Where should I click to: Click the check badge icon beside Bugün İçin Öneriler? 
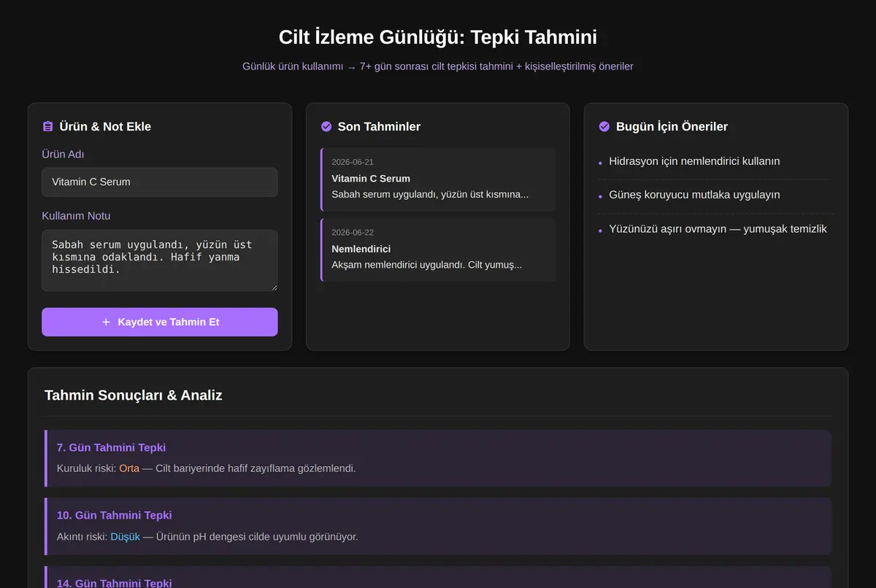pyautogui.click(x=604, y=126)
